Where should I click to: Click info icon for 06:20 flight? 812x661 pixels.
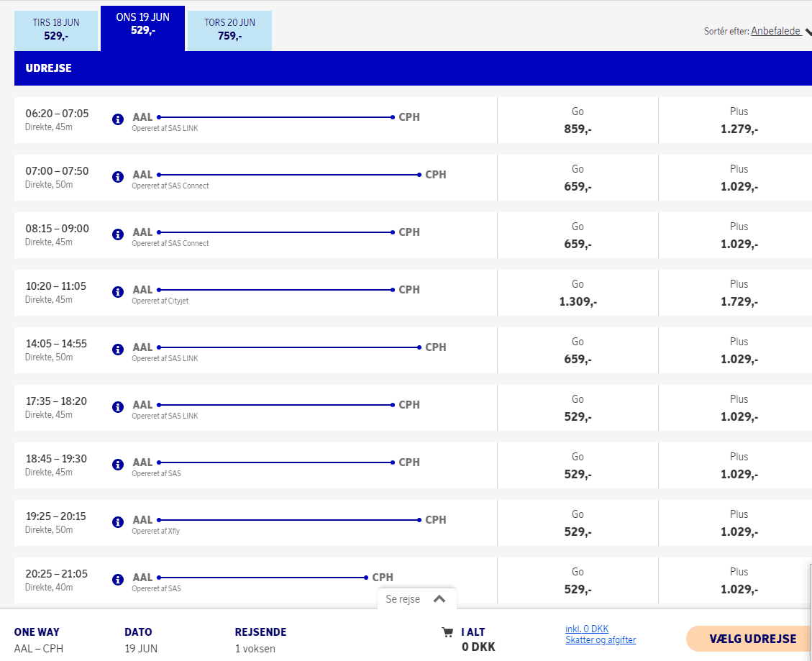[118, 119]
